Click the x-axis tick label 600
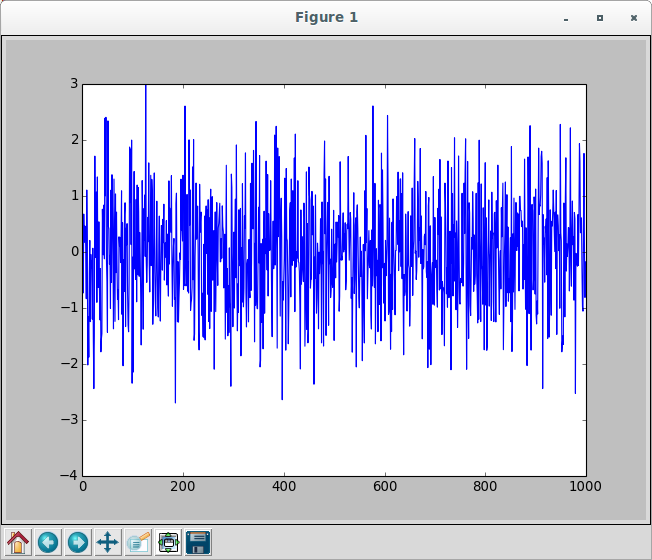The image size is (652, 560). 384,487
